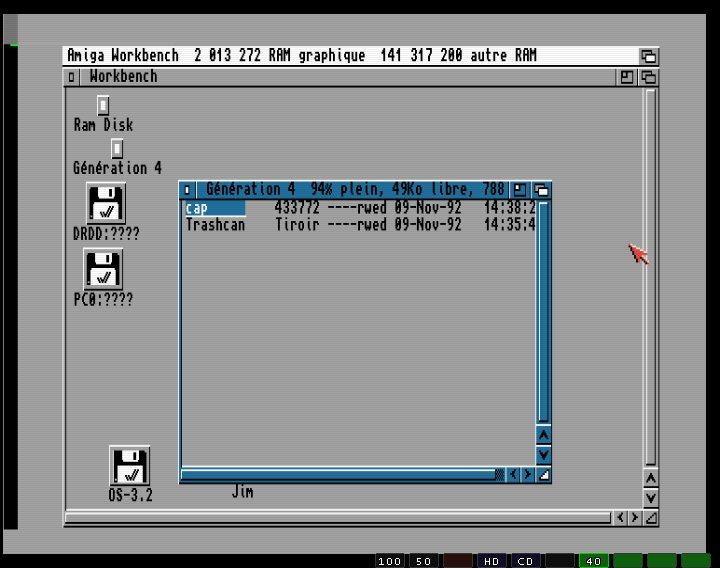Zoom the Génération 4 window
Viewport: 720px width, 568px height.
[519, 190]
